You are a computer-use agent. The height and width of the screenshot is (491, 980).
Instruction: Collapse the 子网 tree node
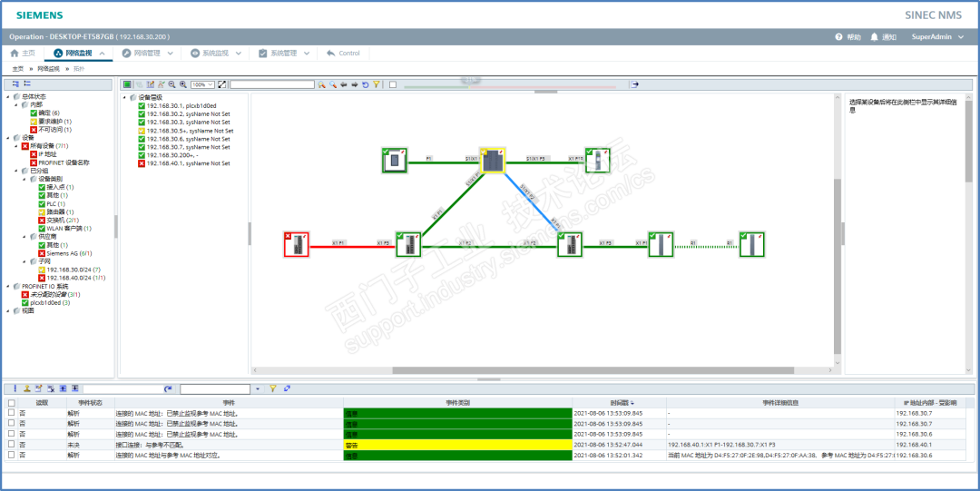click(x=24, y=261)
